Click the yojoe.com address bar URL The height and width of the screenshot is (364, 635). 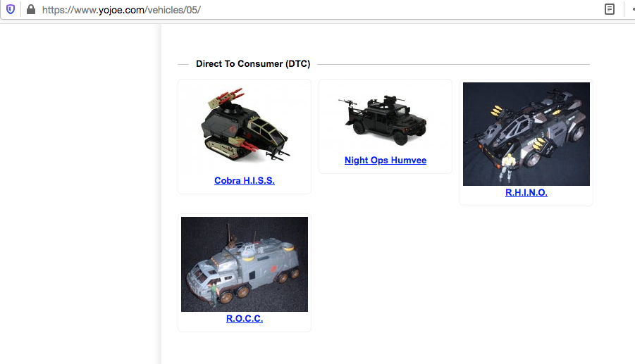121,10
